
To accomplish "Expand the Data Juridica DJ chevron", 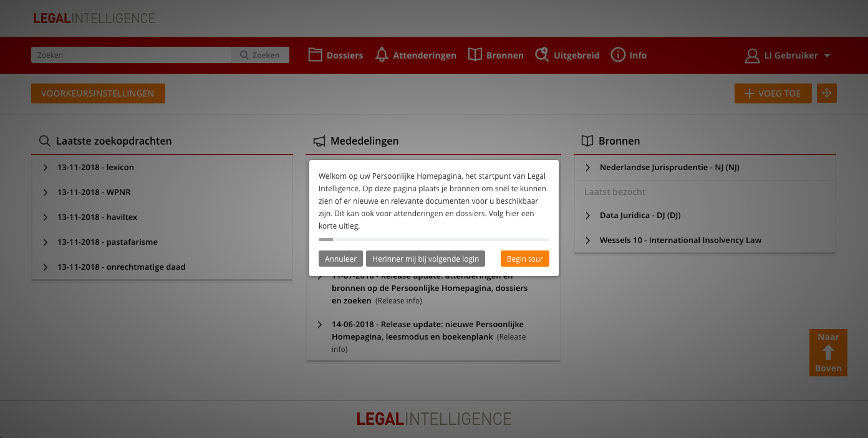I will [x=588, y=216].
